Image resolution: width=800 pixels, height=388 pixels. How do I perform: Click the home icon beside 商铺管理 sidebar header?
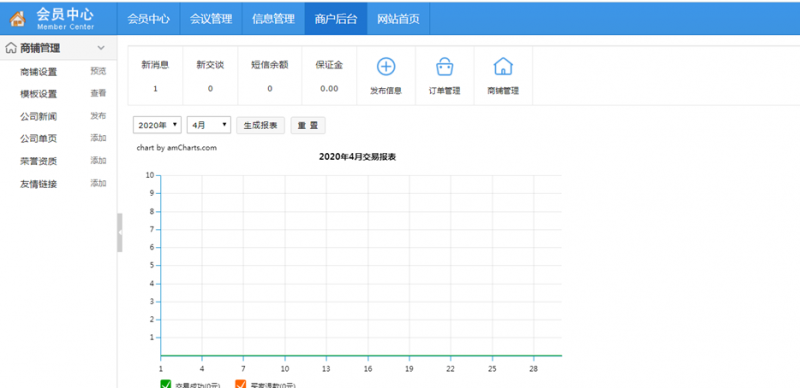click(11, 48)
